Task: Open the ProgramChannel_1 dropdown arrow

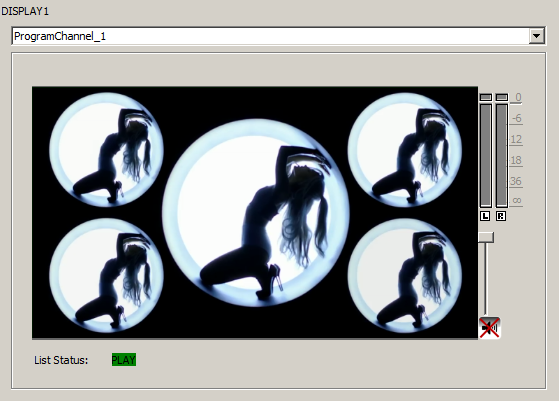Action: point(536,36)
